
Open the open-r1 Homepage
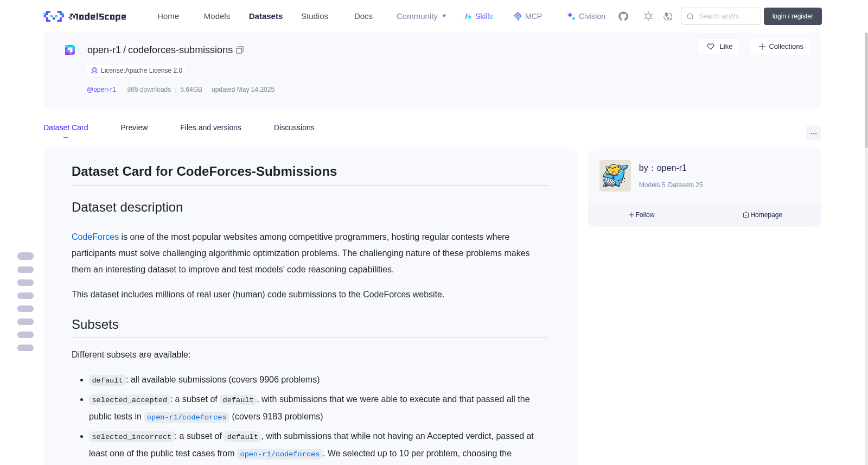pos(762,215)
